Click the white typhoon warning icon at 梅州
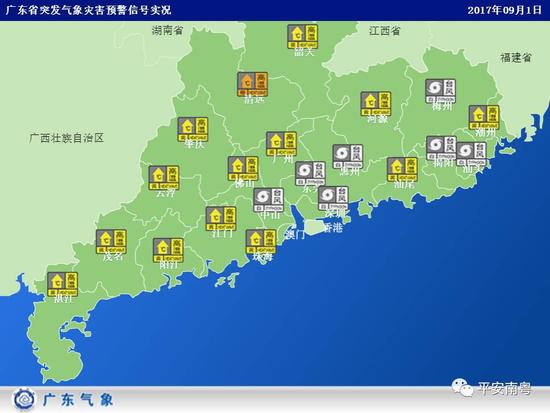The width and height of the screenshot is (550, 413). click(441, 91)
